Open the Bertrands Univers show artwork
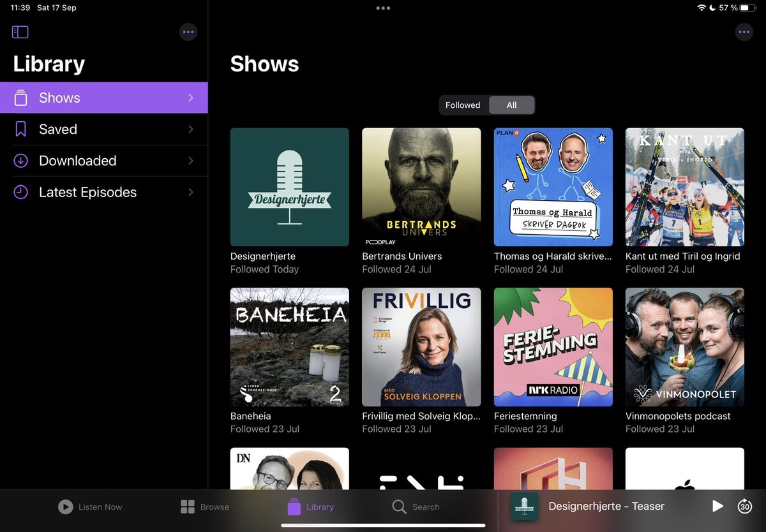The image size is (766, 532). pos(421,187)
